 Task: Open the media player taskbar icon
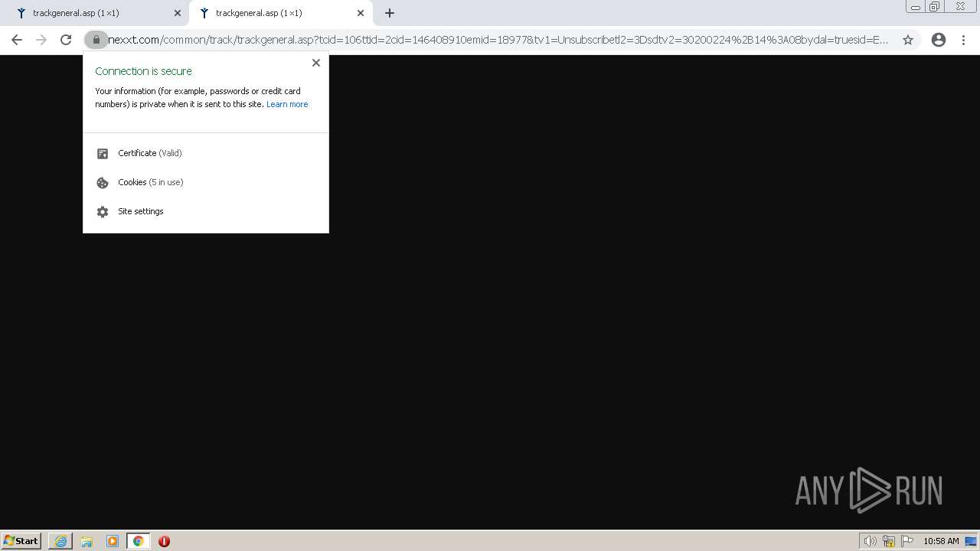tap(113, 541)
